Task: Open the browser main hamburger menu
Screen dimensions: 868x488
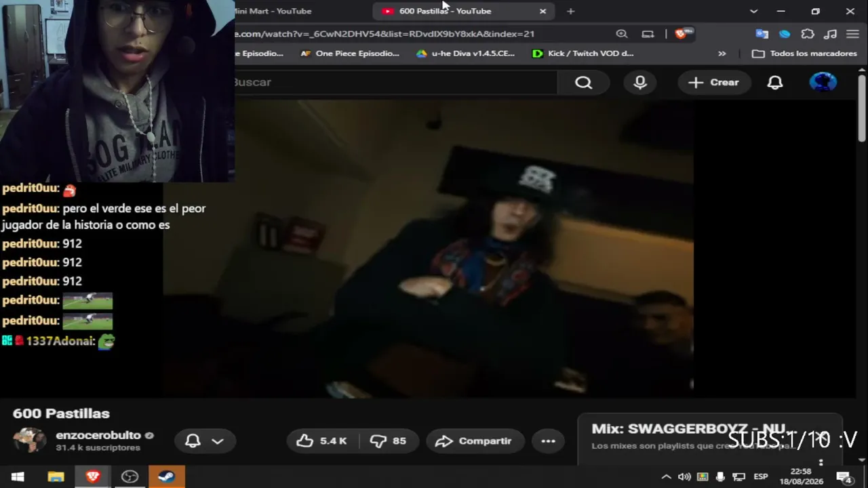Action: coord(853,34)
